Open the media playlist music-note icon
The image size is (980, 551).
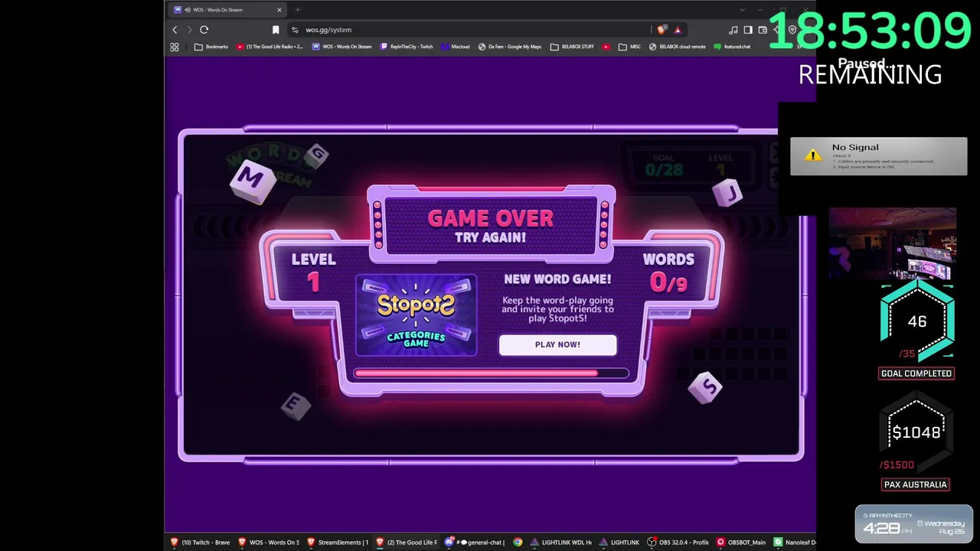733,30
